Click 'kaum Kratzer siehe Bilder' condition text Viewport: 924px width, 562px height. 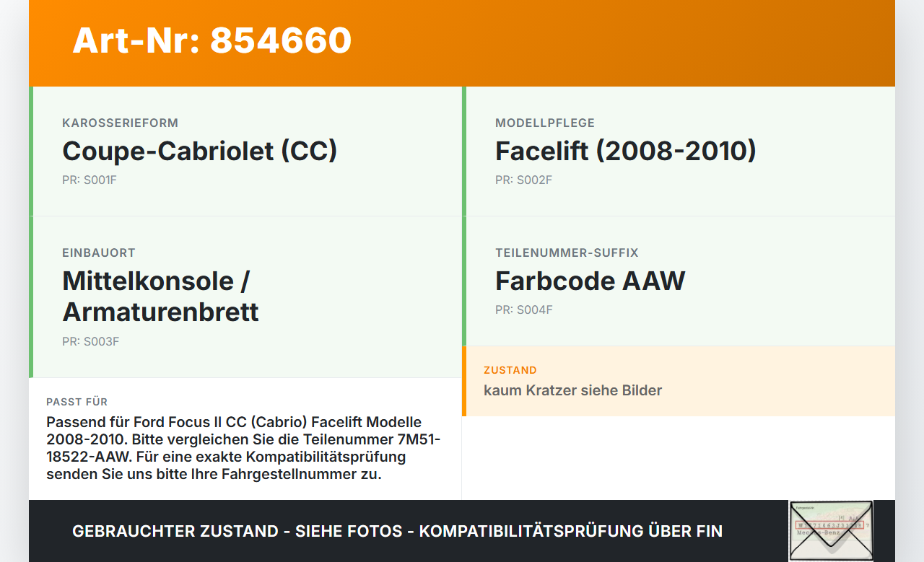pyautogui.click(x=572, y=390)
